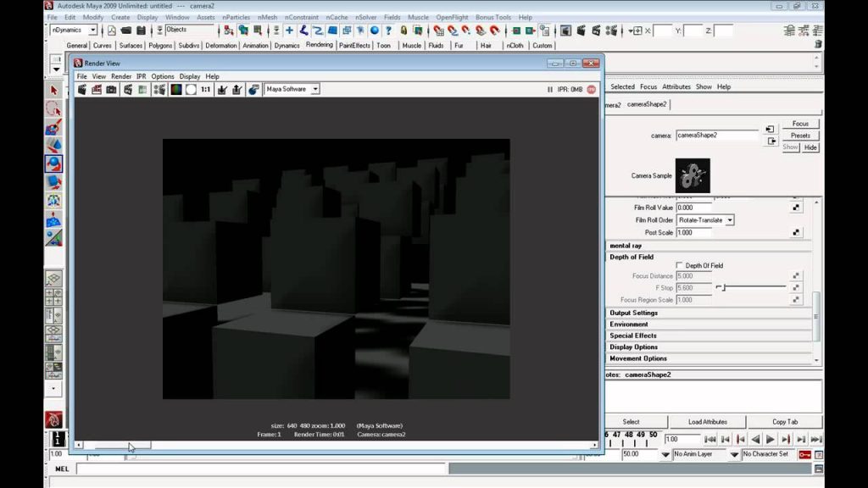Screen dimensions: 868x488
Task: Click IPR render icon in Render View
Action: tap(128, 89)
